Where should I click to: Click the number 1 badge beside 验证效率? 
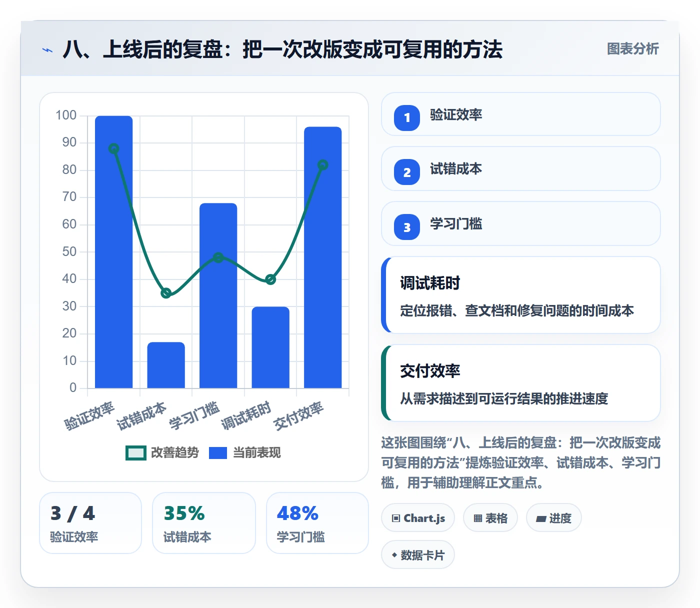[x=407, y=117]
